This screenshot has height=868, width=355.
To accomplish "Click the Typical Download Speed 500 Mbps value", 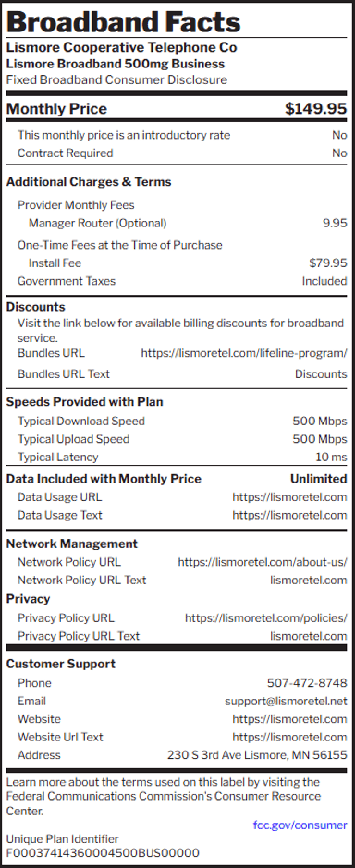I will point(320,422).
